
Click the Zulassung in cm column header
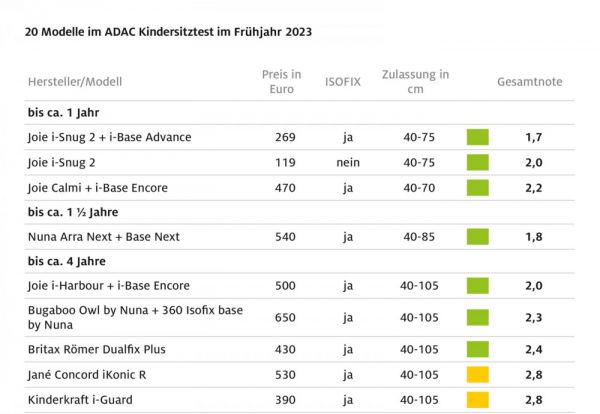tap(415, 81)
